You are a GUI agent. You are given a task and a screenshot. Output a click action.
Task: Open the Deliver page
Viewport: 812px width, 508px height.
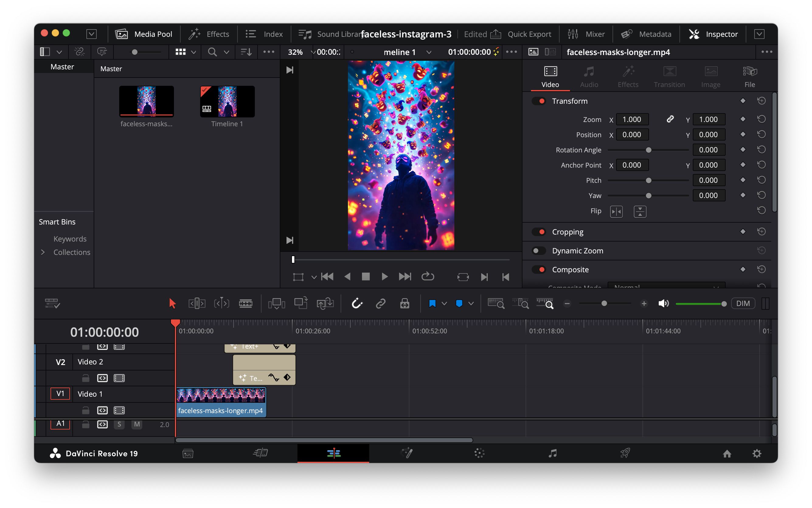click(x=625, y=454)
